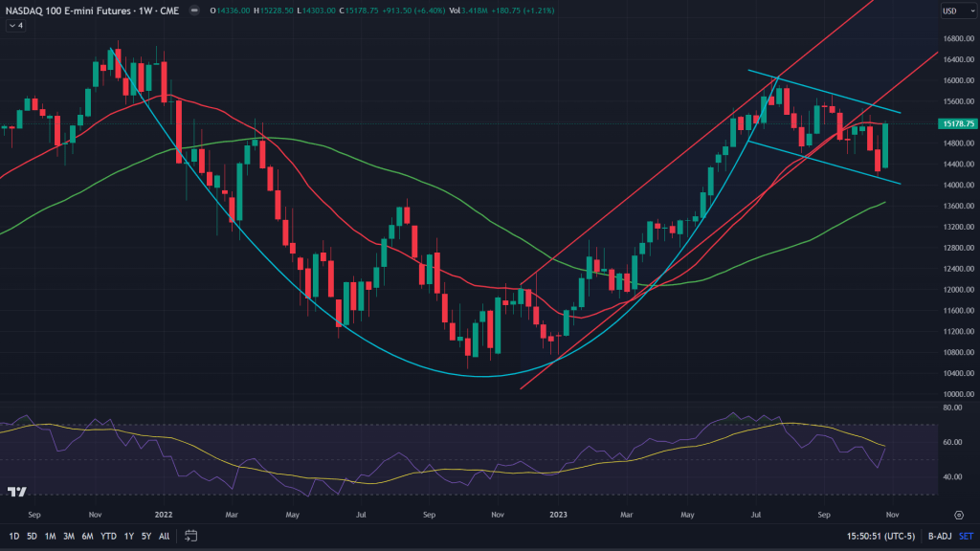980x551 pixels.
Task: Select the YTD time range
Action: pos(108,535)
